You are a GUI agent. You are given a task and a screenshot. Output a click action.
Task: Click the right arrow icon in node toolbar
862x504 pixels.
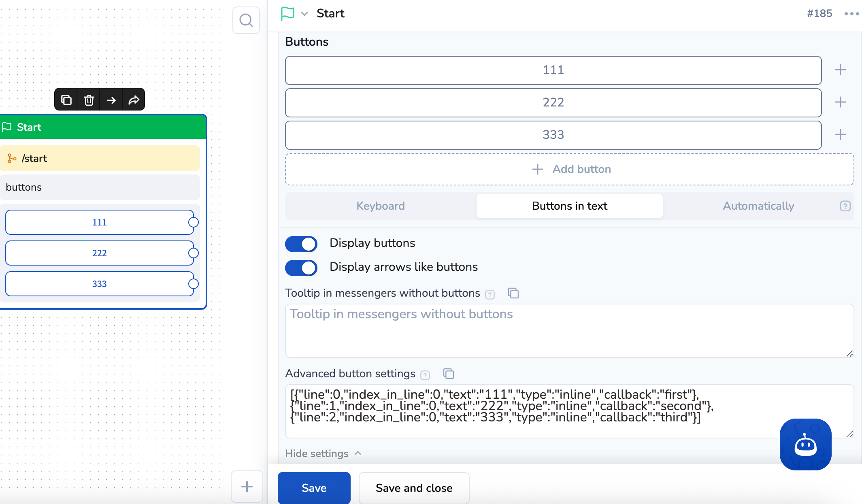(111, 100)
